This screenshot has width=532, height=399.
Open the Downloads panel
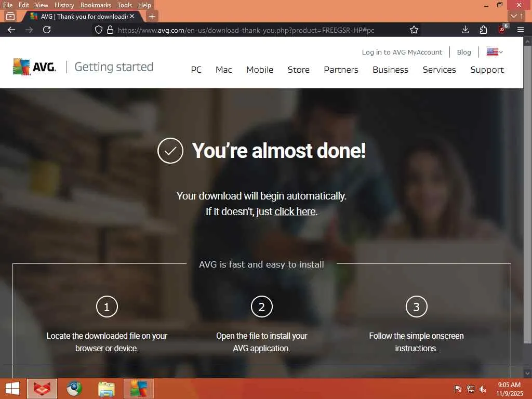(465, 30)
